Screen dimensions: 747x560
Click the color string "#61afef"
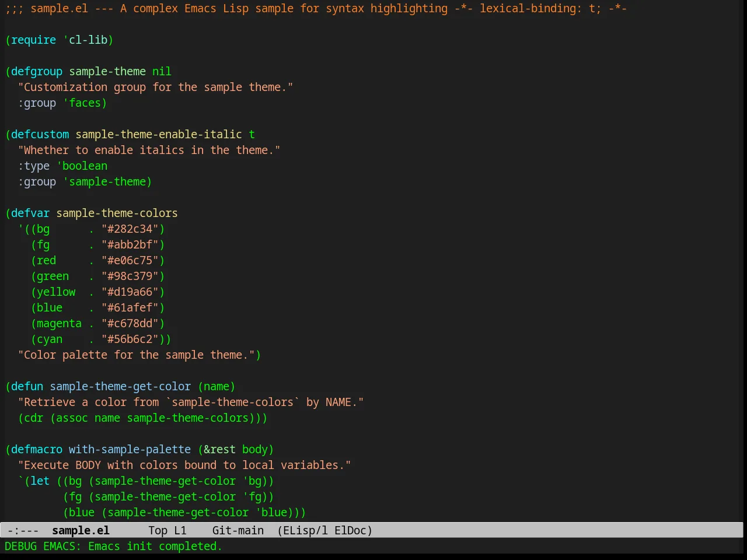pyautogui.click(x=130, y=307)
